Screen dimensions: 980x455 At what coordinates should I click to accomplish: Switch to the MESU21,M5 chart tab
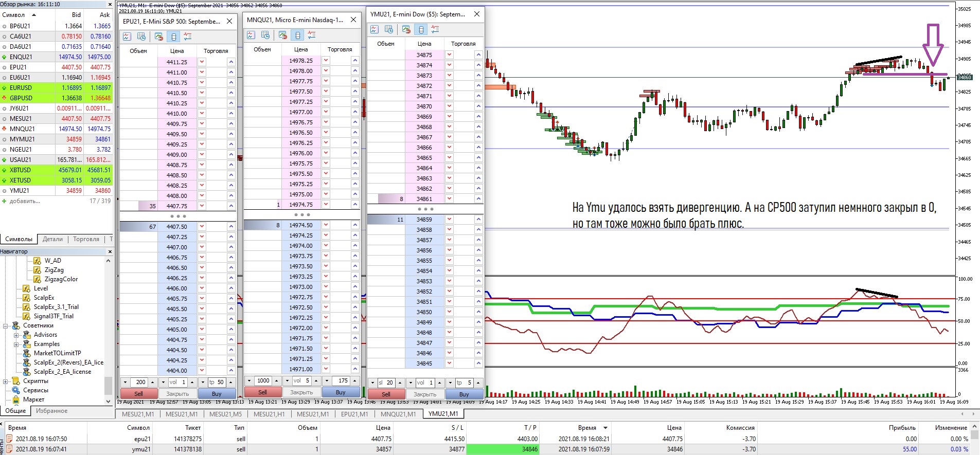point(225,414)
